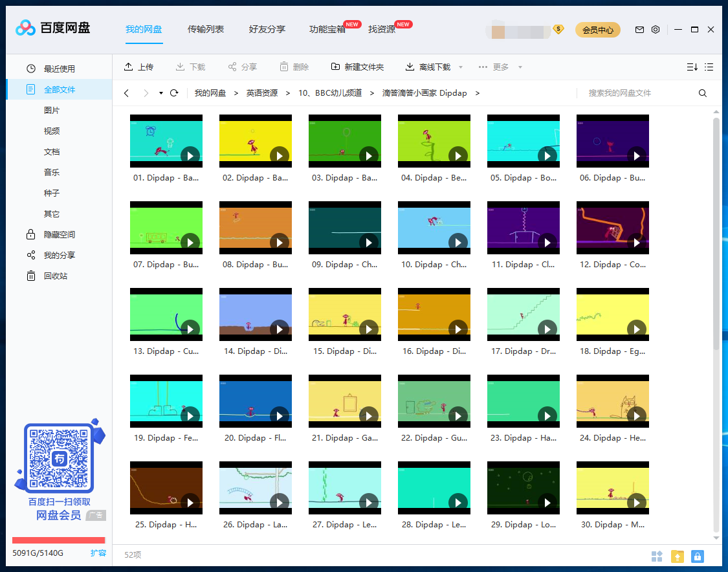728x572 pixels.
Task: Click file name 20. Dipdap - Fl...
Action: click(x=256, y=438)
